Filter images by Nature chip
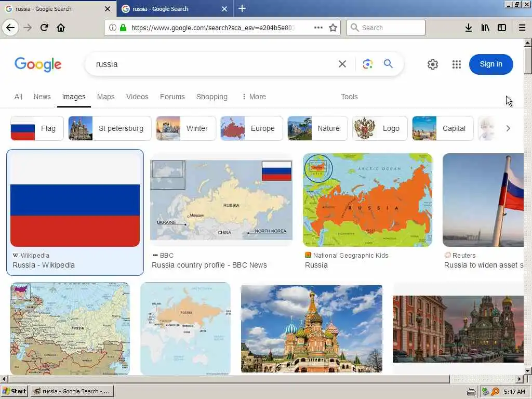 (317, 128)
